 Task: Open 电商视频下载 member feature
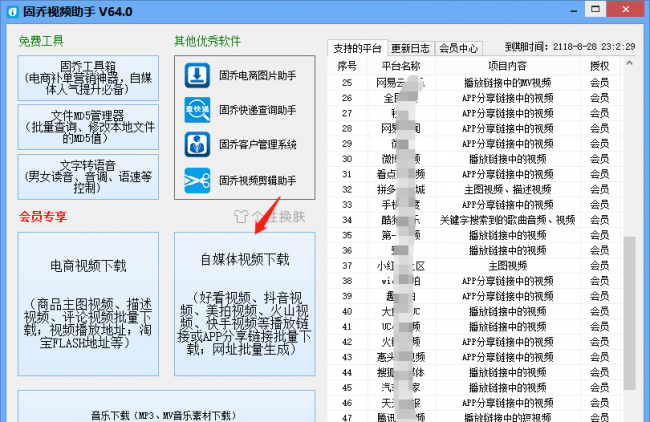point(88,304)
